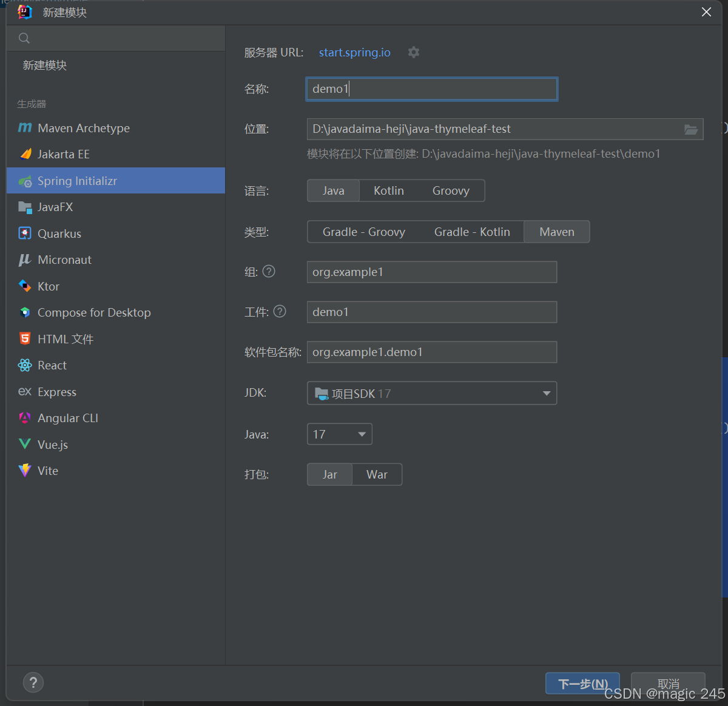Click the HTML5 file icon
Image resolution: width=728 pixels, height=706 pixels.
coord(25,339)
